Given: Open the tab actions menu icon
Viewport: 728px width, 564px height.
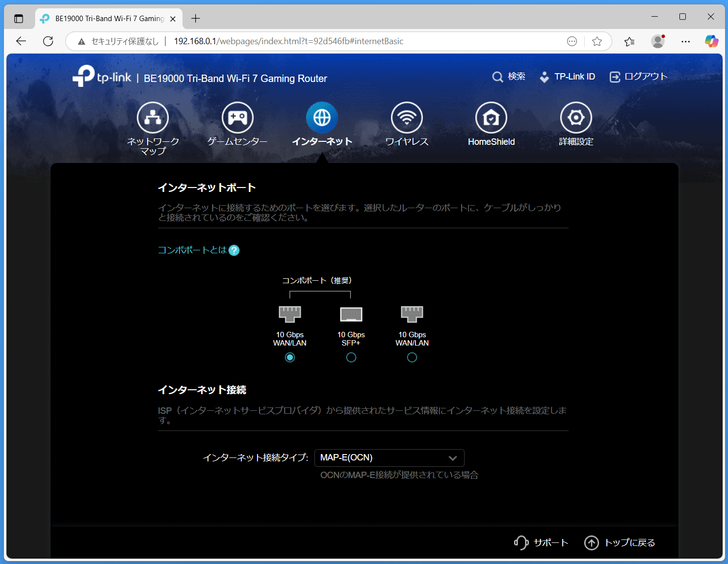Looking at the screenshot, I should (19, 19).
